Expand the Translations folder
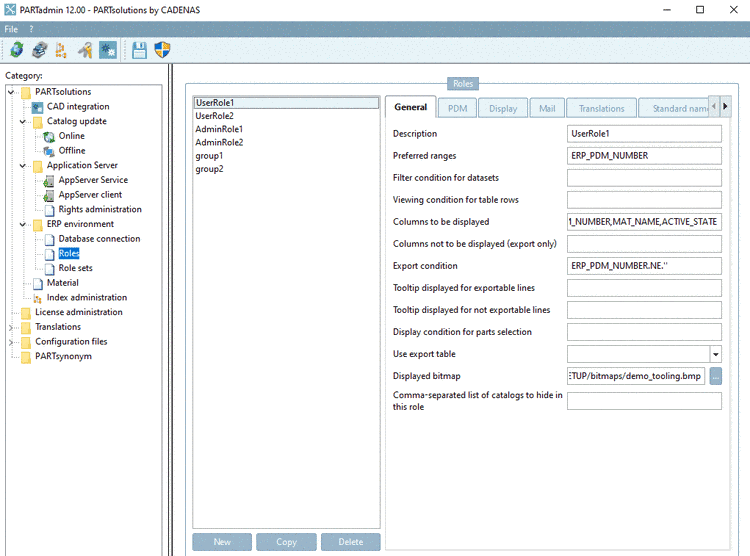The width and height of the screenshot is (750, 556). click(x=11, y=328)
